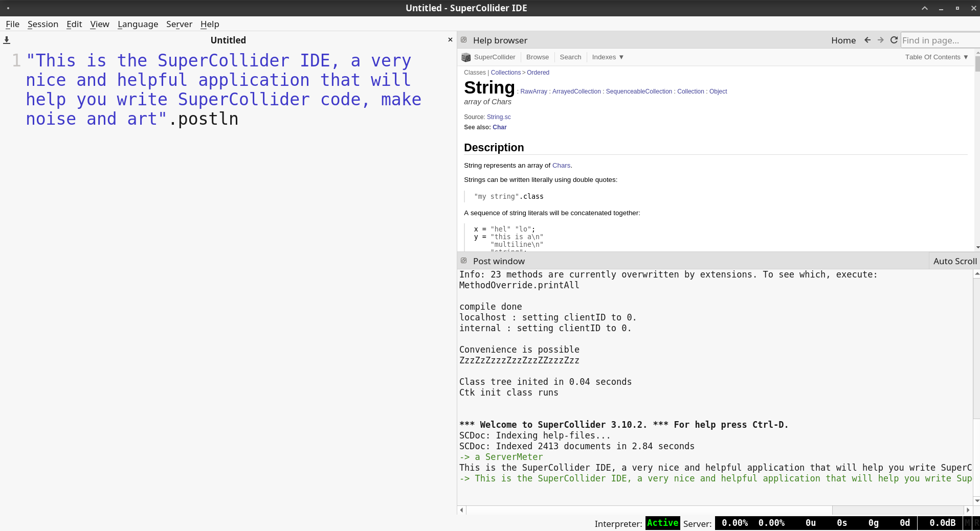Open the ArrayedCollection superclass link

[576, 91]
